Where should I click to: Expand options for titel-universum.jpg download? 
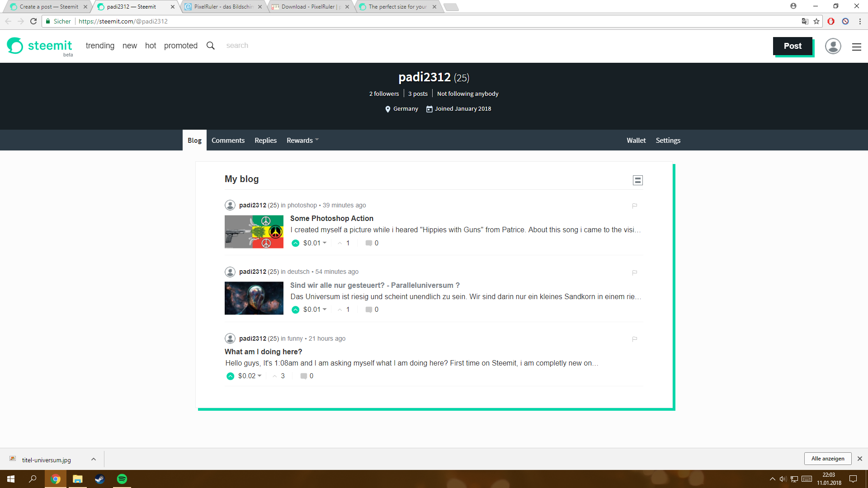[94, 459]
